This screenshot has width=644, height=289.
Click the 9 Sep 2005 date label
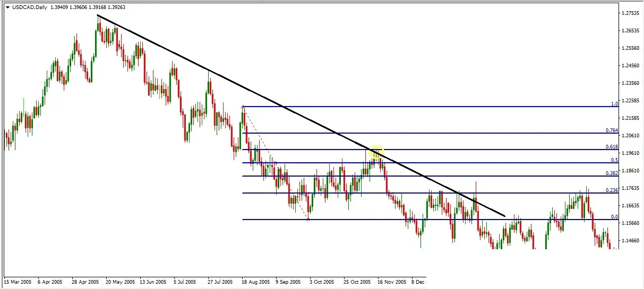click(289, 282)
